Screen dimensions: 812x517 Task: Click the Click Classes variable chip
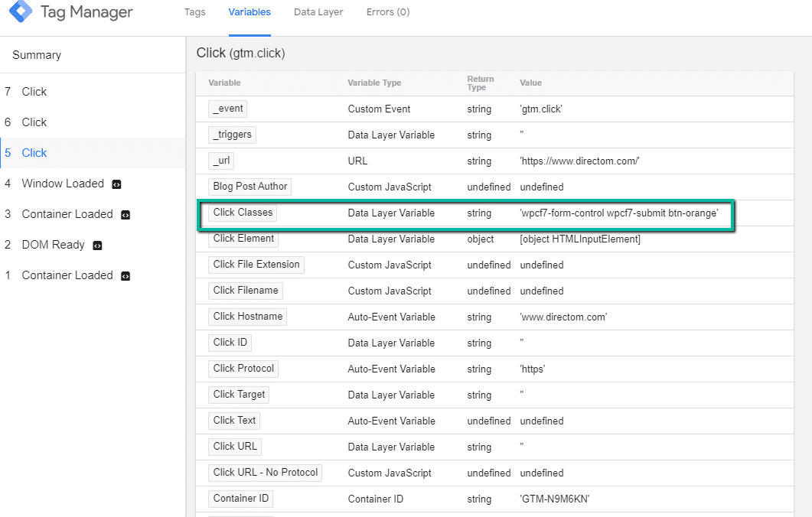pos(242,213)
